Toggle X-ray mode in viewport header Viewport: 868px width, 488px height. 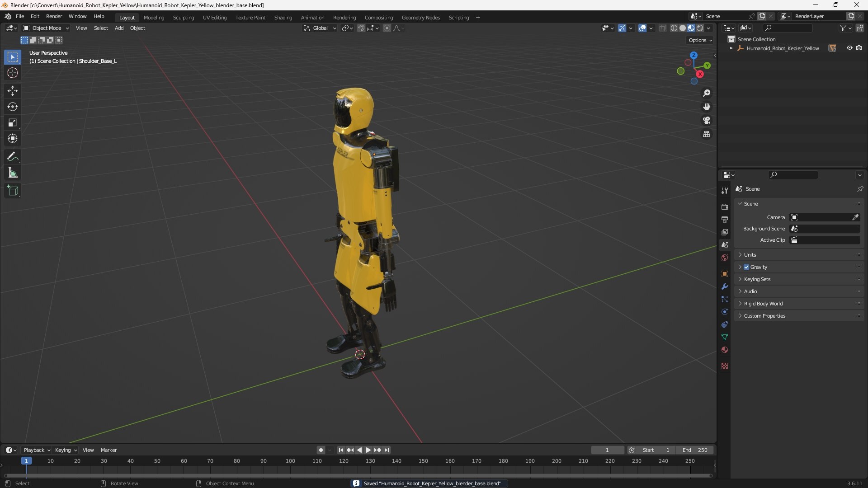click(x=662, y=28)
